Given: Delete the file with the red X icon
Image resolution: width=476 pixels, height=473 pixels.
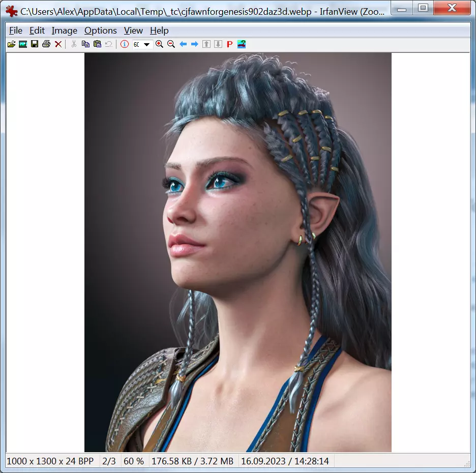Looking at the screenshot, I should [58, 44].
